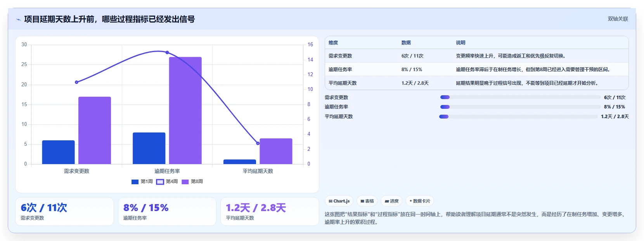Open the 8% / 15% stat card
This screenshot has height=241, width=644.
tap(167, 211)
